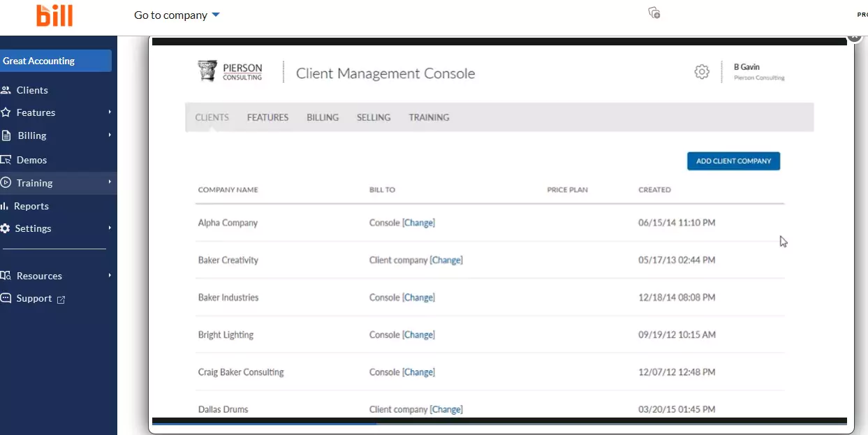Screen dimensions: 868x435
Task: Click the Demos presentation icon
Action: click(x=6, y=160)
